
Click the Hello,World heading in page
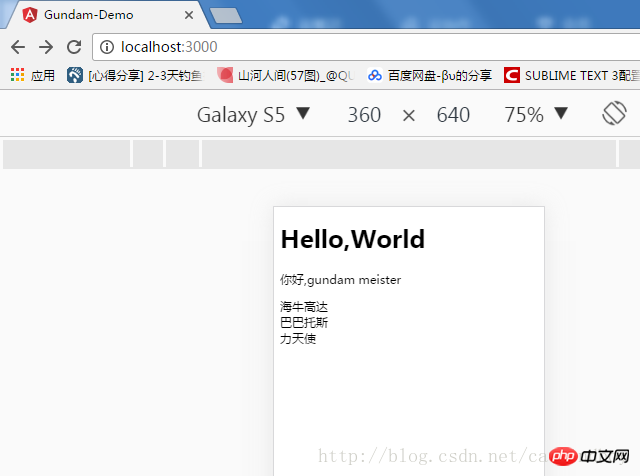point(353,239)
